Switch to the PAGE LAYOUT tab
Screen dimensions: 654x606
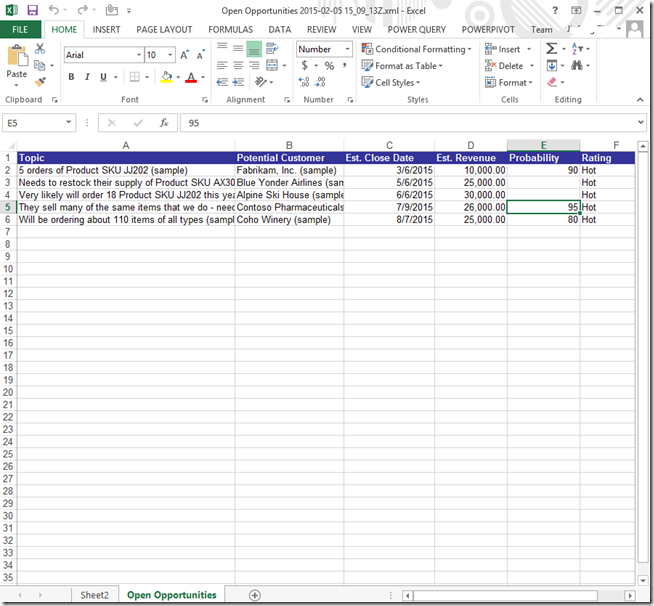tap(164, 30)
